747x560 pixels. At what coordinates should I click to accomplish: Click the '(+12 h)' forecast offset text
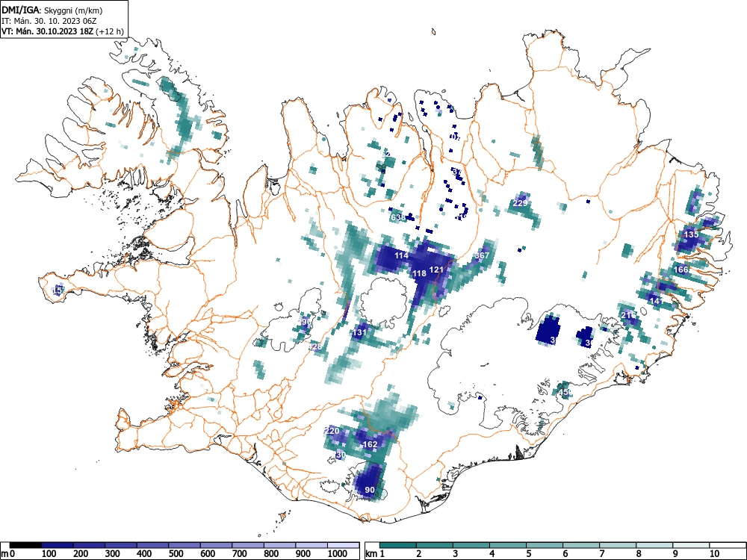pyautogui.click(x=110, y=31)
